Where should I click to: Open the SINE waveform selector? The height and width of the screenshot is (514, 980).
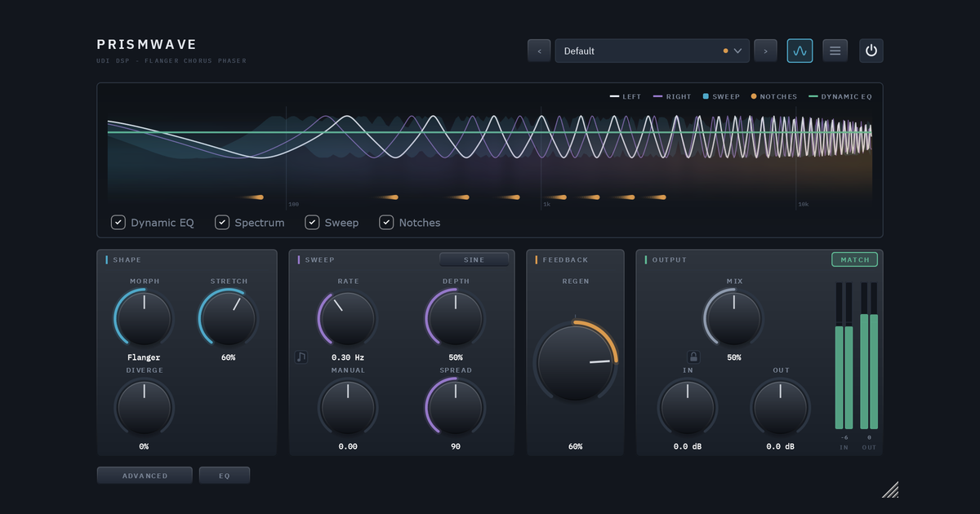(474, 259)
